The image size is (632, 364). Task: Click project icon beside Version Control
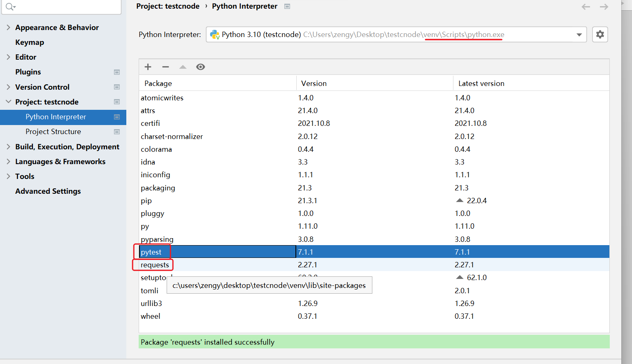coord(117,87)
